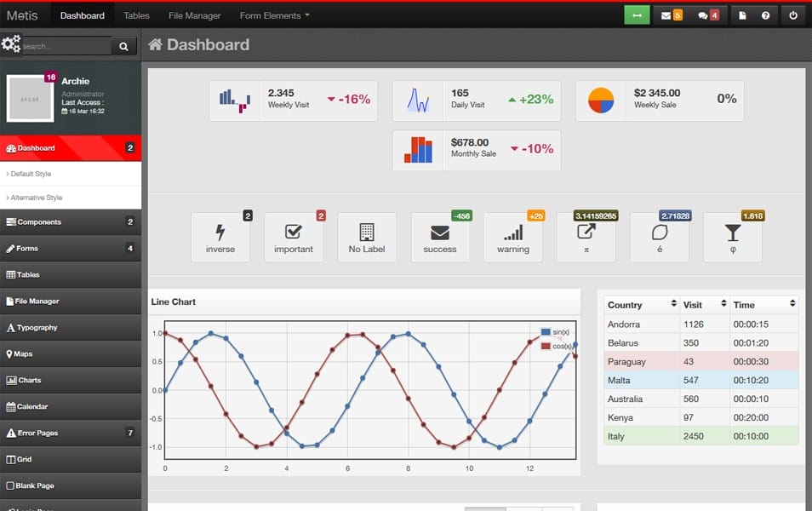812x511 pixels.
Task: Click the document icon in the top bar
Action: [745, 14]
